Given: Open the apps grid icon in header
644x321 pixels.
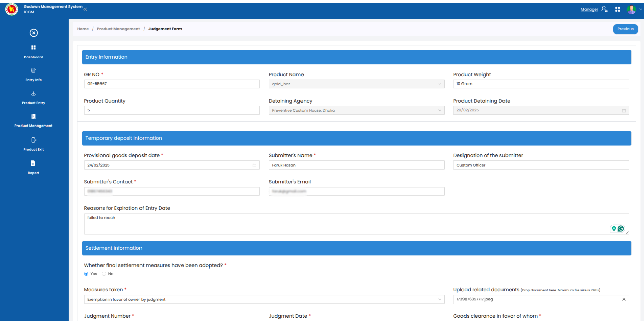Looking at the screenshot, I should click(x=618, y=9).
